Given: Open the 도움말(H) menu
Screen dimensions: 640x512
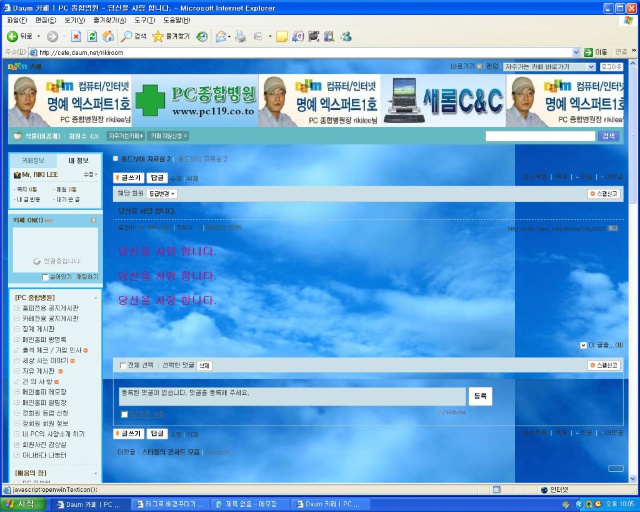Looking at the screenshot, I should pyautogui.click(x=176, y=20).
